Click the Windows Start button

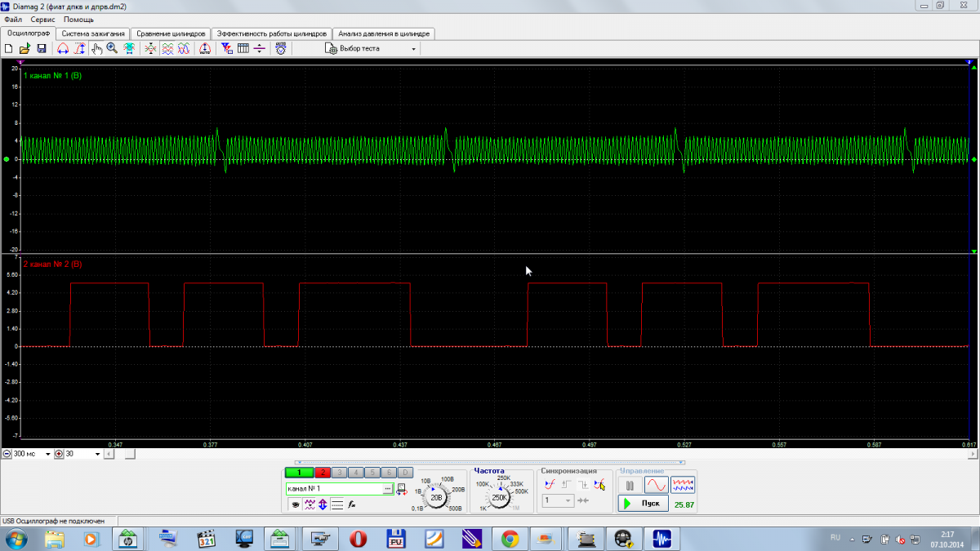(16, 539)
